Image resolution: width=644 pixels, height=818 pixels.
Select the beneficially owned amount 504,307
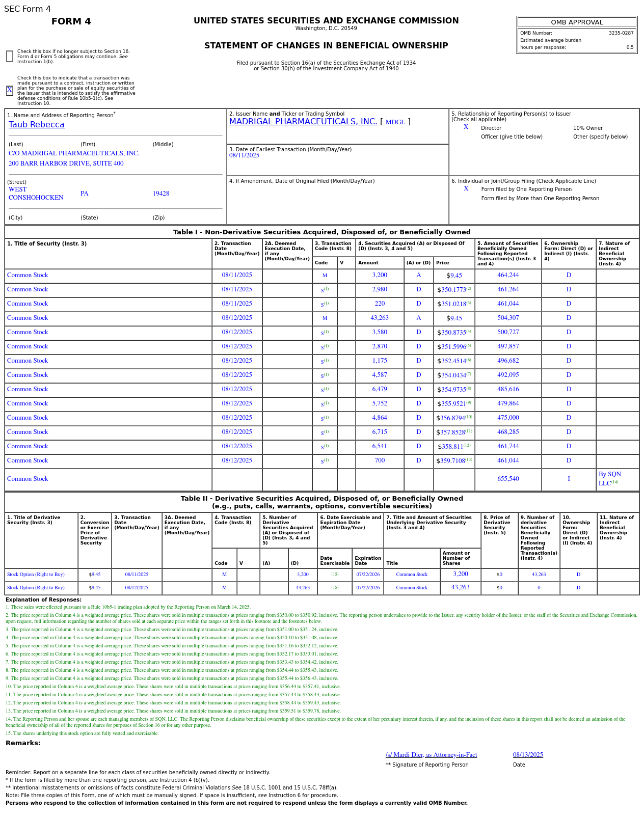[x=508, y=318]
